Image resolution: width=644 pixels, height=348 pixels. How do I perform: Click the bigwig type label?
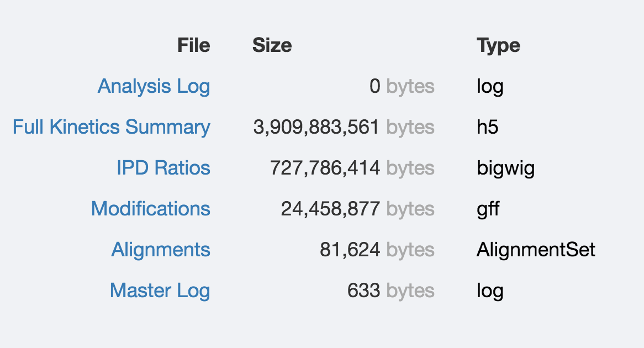point(505,168)
